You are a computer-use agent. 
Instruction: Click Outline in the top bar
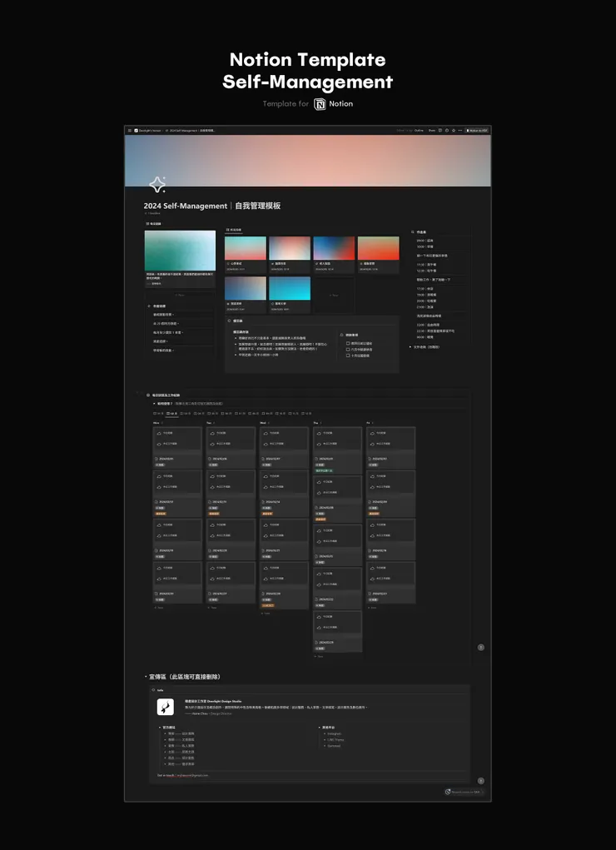click(x=420, y=131)
